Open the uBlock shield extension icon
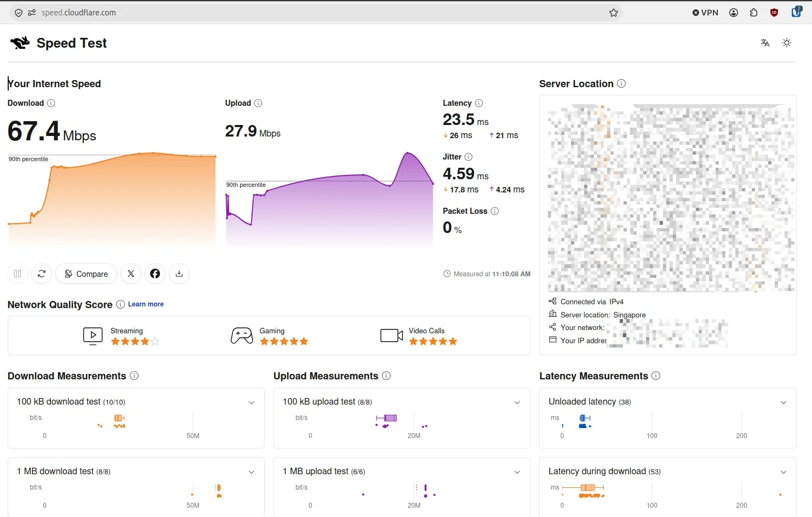Screen dimensions: 812x517 pos(774,13)
